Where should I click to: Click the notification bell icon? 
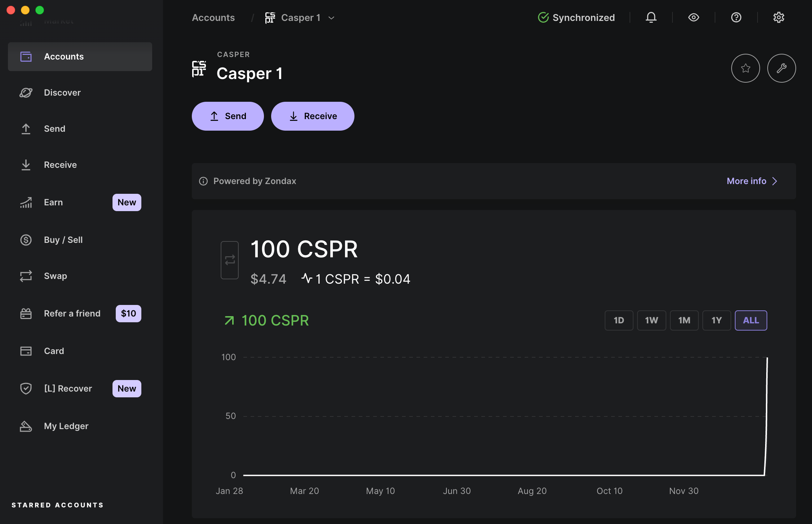[651, 17]
